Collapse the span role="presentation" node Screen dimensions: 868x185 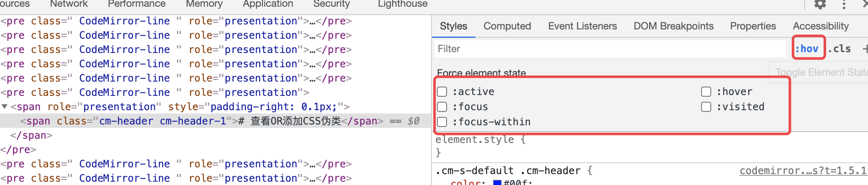pos(5,107)
